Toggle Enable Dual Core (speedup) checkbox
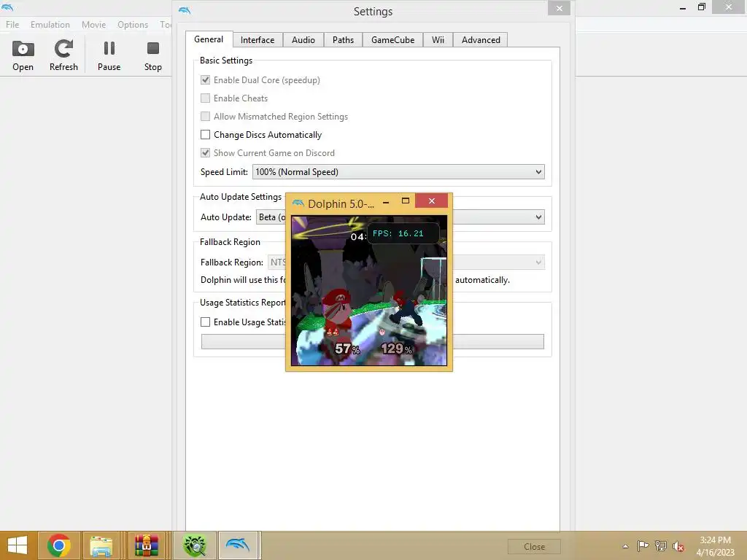Viewport: 747px width, 560px height. pyautogui.click(x=205, y=80)
